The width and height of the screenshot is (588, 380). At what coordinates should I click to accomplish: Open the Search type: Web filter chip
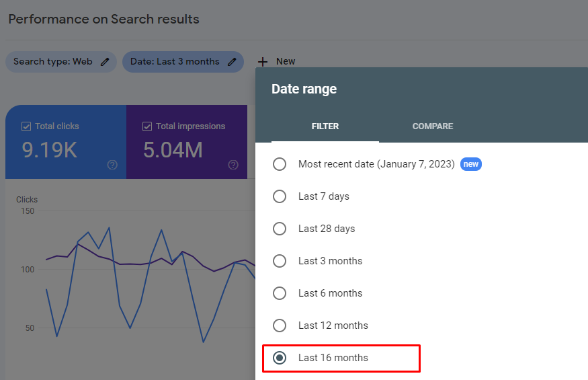point(53,62)
